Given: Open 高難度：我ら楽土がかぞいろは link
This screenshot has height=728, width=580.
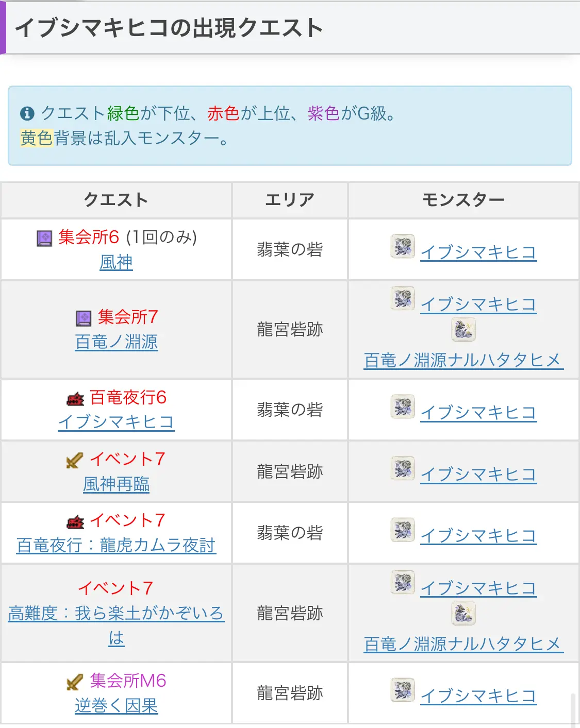Looking at the screenshot, I should (x=117, y=625).
